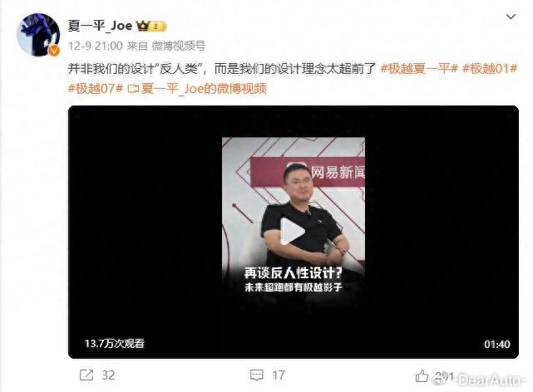Open the #极越07# hashtag
533x392 pixels.
point(96,89)
